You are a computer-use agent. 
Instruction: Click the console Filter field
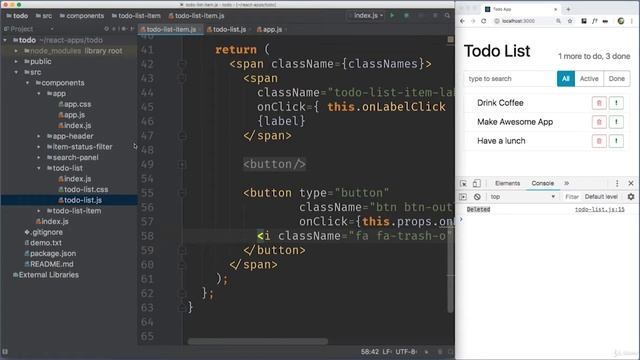[x=571, y=197]
